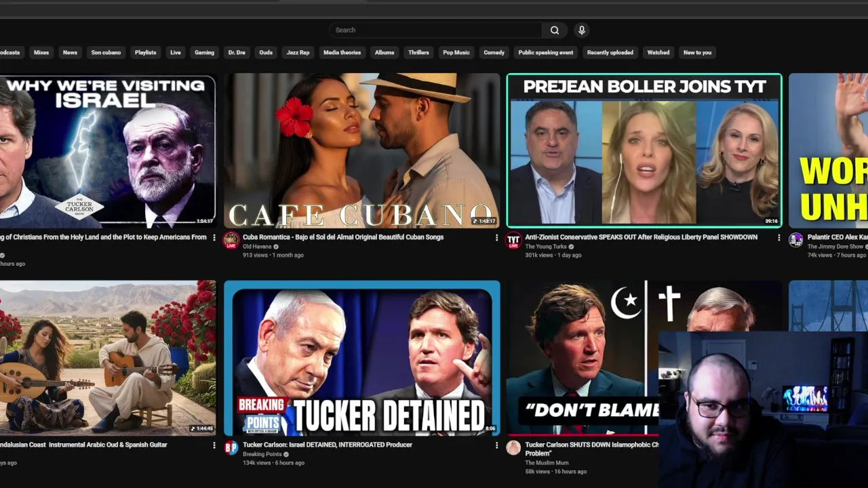Open the oud and guitar video thumbnail
This screenshot has width=868, height=488.
point(108,358)
